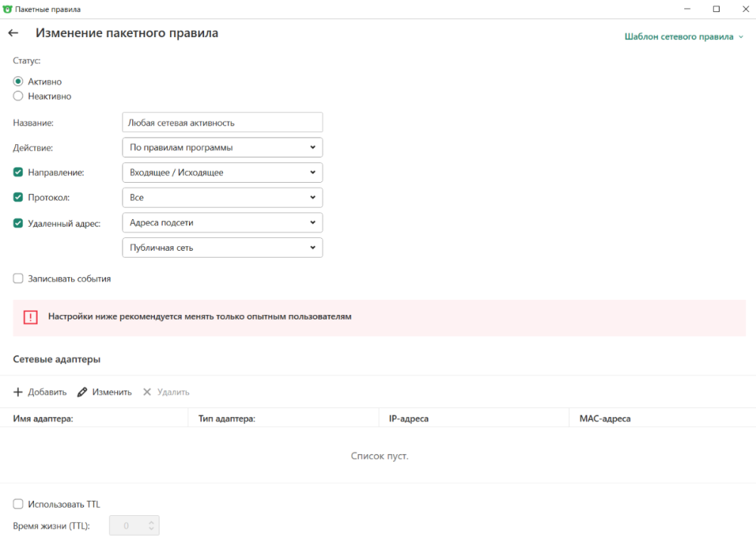Enable the Использовать TTL checkbox
756x553 pixels.
pyautogui.click(x=18, y=504)
